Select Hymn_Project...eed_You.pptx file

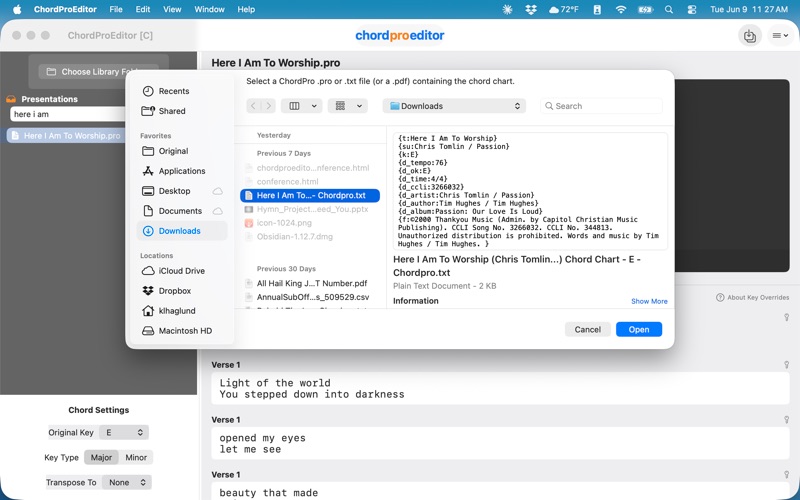[x=310, y=209]
